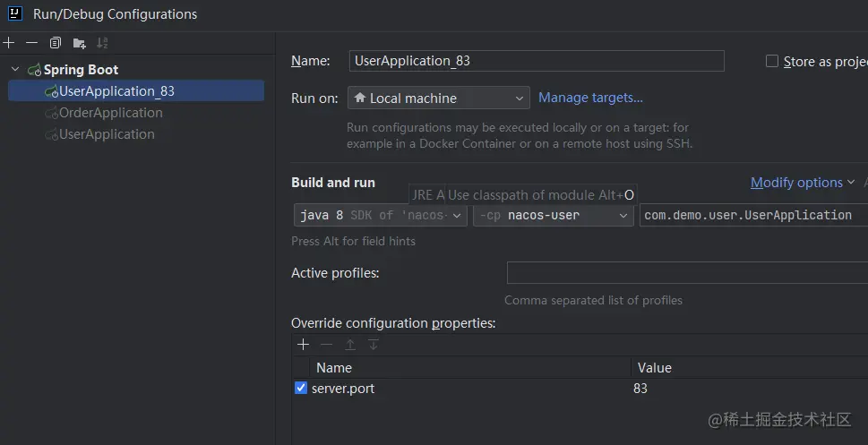Add a new override configuration property
Image resolution: width=868 pixels, height=445 pixels.
pyautogui.click(x=303, y=345)
